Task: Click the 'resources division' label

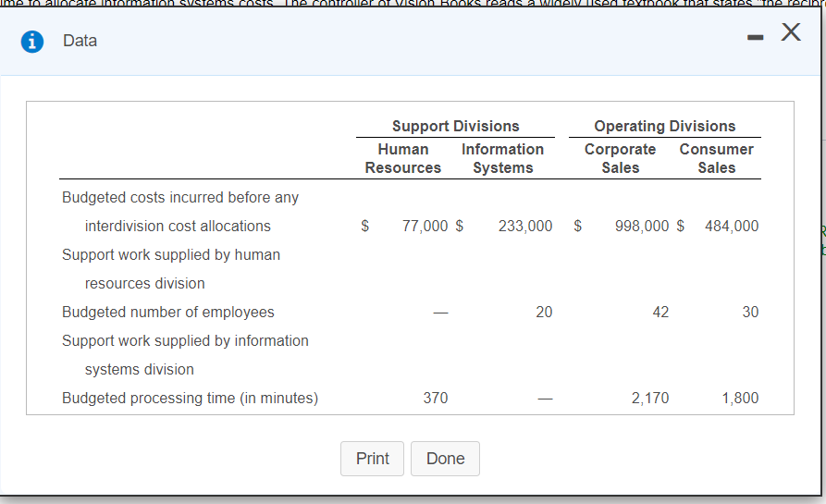Action: coord(145,283)
